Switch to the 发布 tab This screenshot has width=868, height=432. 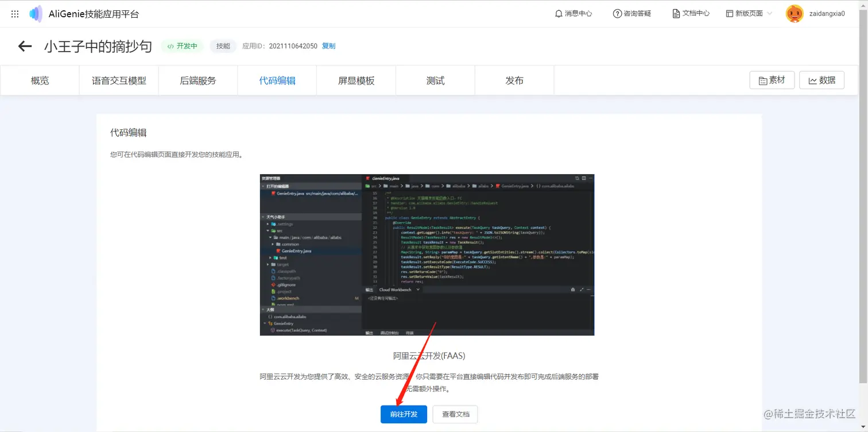pos(515,80)
